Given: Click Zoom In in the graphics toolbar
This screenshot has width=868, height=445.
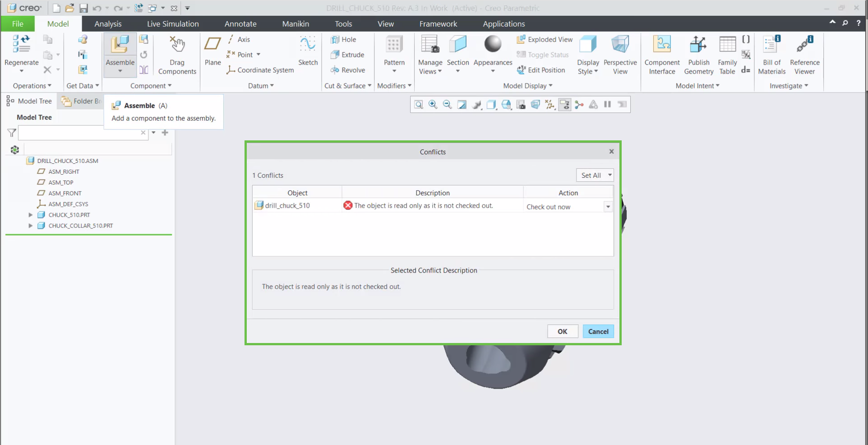Looking at the screenshot, I should click(x=433, y=105).
